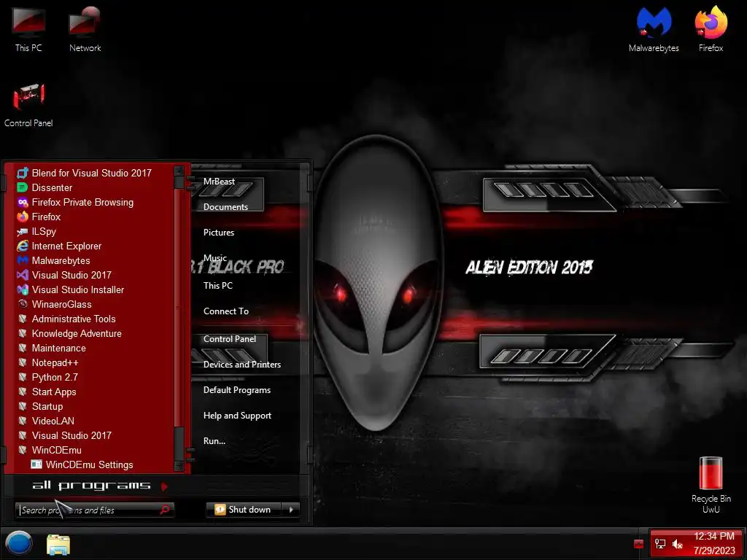Open Control Panel from Start menu

[x=230, y=339]
